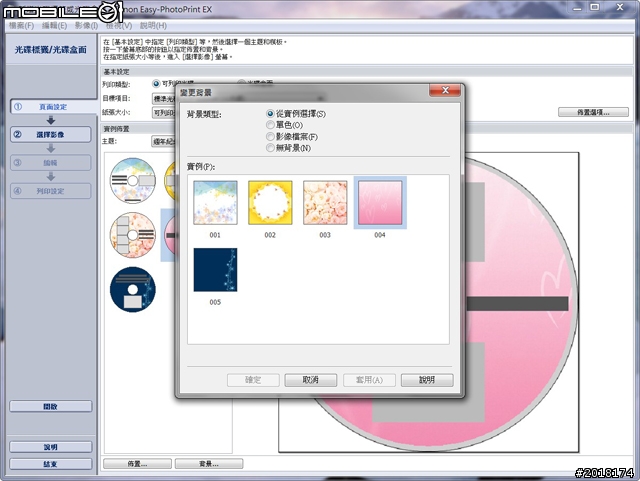This screenshot has height=481, width=640.
Task: Select background sample 001 thumbnail
Action: pyautogui.click(x=215, y=203)
